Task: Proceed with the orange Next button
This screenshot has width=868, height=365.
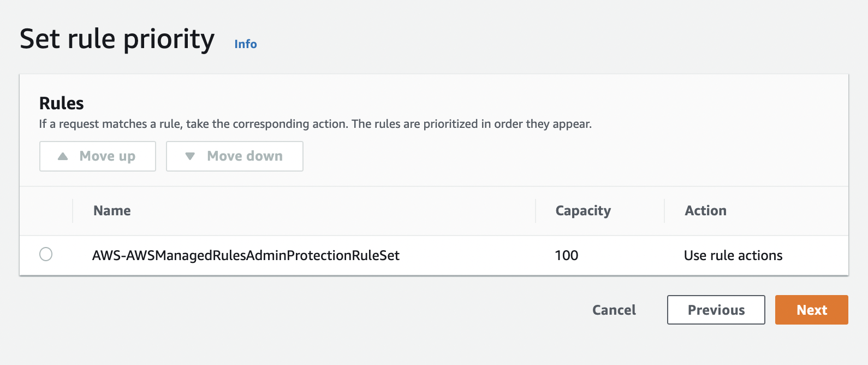Action: coord(812,310)
